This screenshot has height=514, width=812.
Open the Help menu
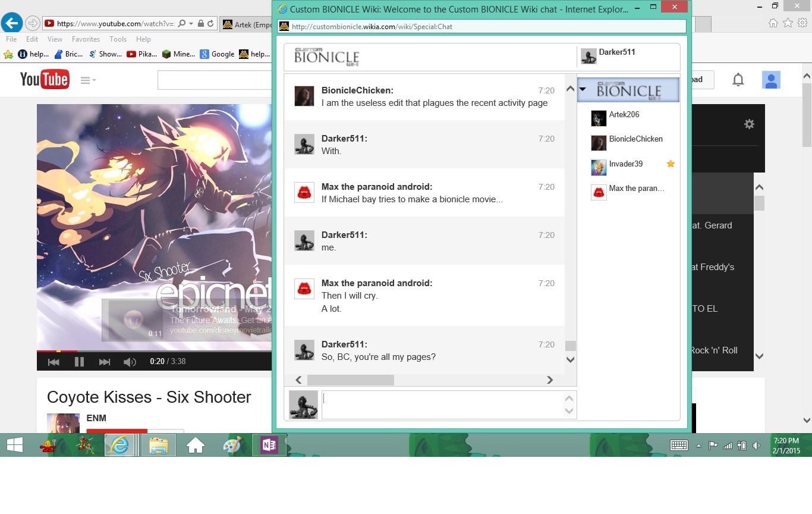point(143,39)
